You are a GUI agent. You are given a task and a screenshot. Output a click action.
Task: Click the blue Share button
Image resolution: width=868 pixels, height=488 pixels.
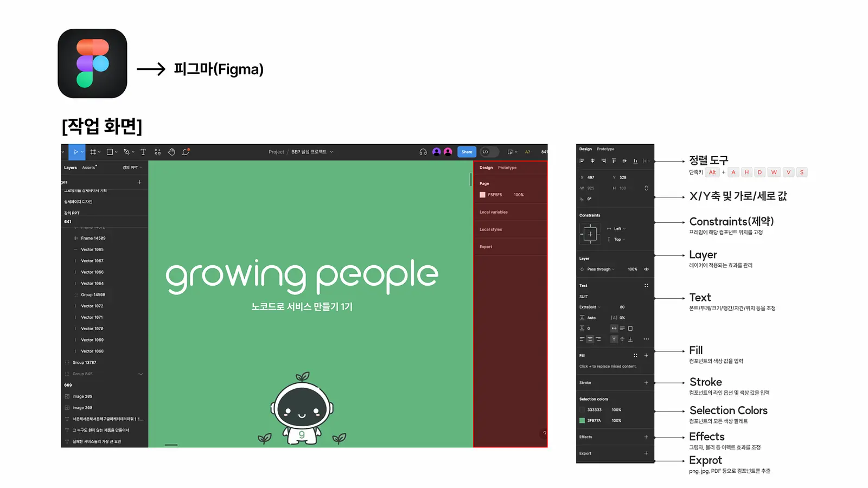pyautogui.click(x=467, y=152)
